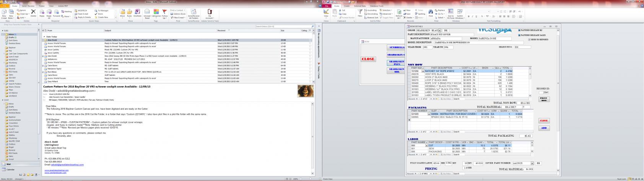
Task: Save the current Access record
Action: coord(407,14)
